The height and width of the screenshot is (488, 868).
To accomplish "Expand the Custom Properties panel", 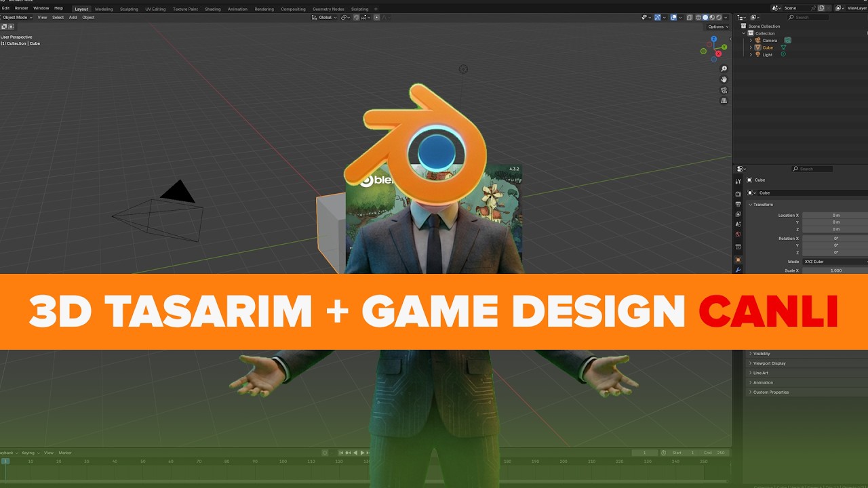I will (770, 392).
